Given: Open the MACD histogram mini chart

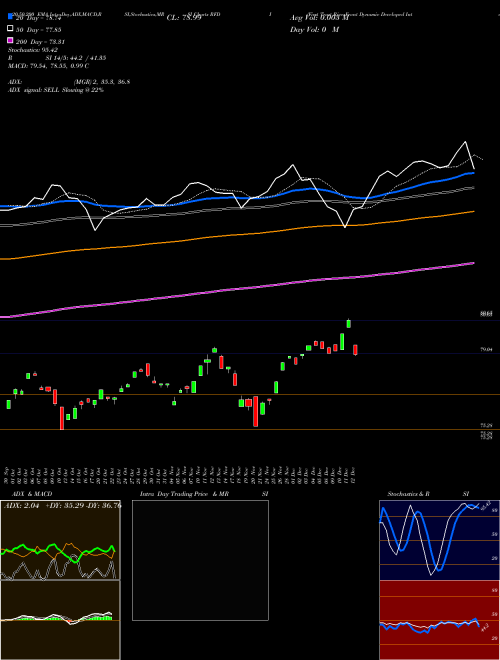Looking at the screenshot, I should (x=60, y=620).
